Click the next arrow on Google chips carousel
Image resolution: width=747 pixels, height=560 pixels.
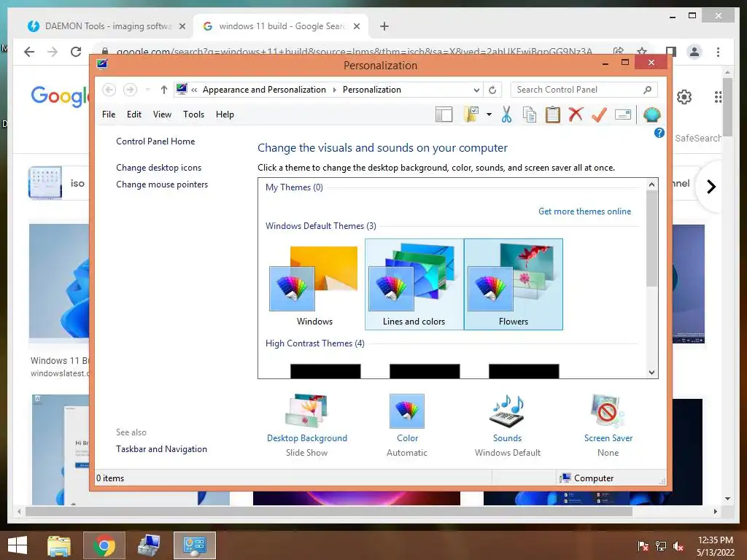coord(711,187)
